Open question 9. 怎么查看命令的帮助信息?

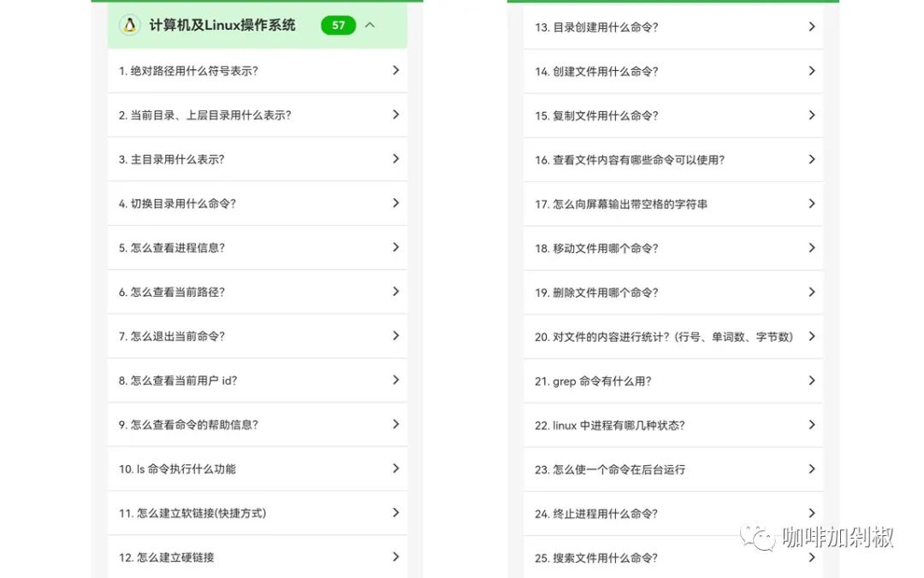(x=258, y=424)
